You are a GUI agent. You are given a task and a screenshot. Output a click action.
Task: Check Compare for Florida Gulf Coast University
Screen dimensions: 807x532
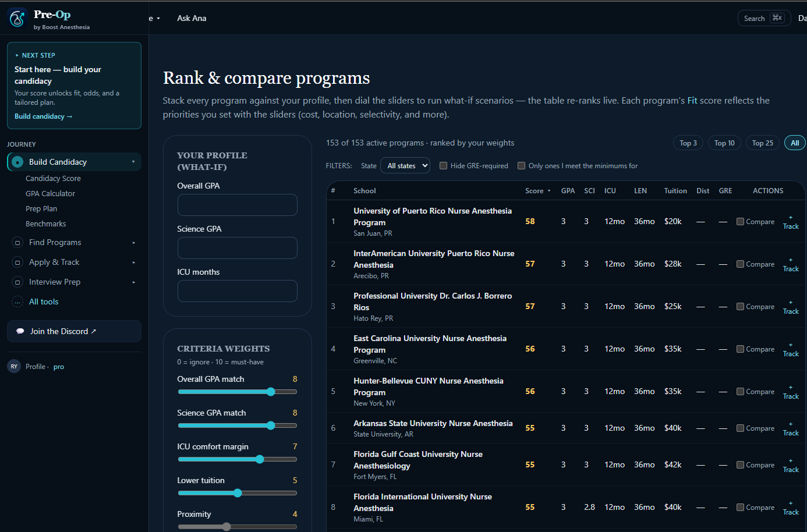pyautogui.click(x=740, y=465)
